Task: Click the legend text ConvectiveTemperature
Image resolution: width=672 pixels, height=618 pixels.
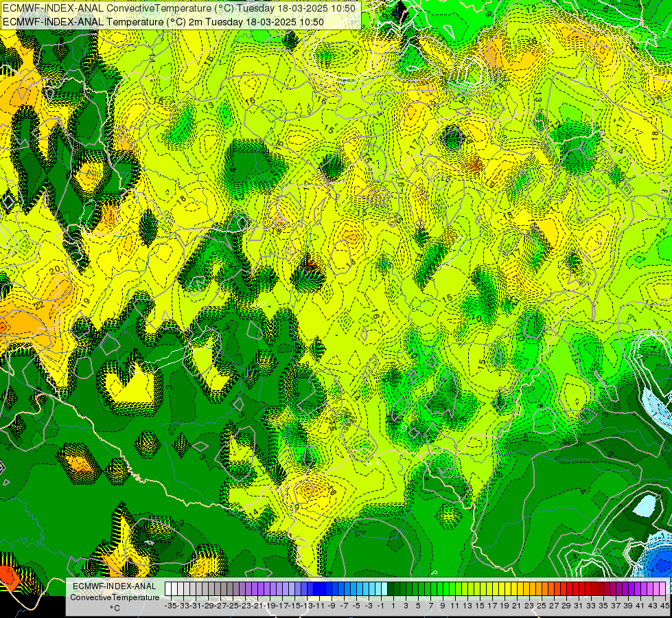Action: point(115,597)
